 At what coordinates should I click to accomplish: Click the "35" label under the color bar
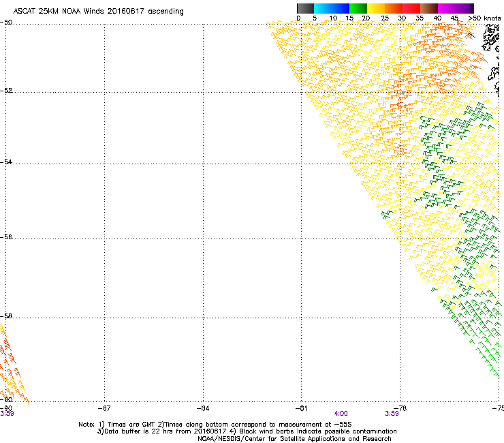[x=420, y=18]
